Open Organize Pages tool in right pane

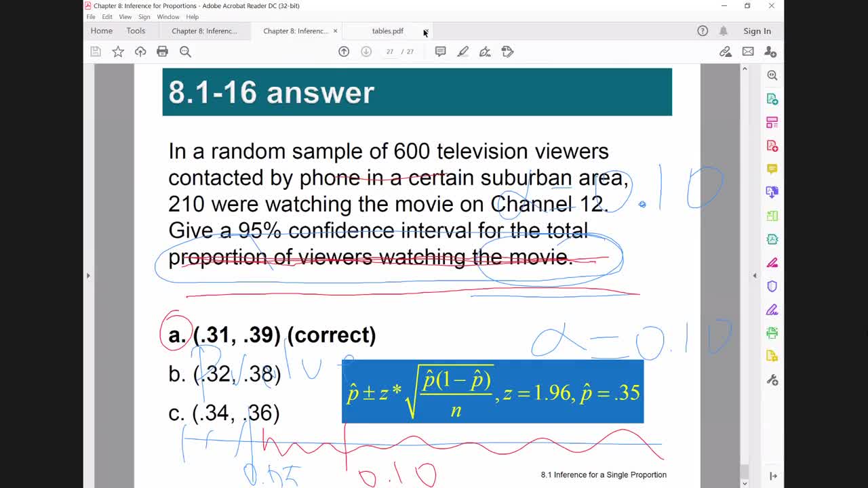[x=772, y=216]
